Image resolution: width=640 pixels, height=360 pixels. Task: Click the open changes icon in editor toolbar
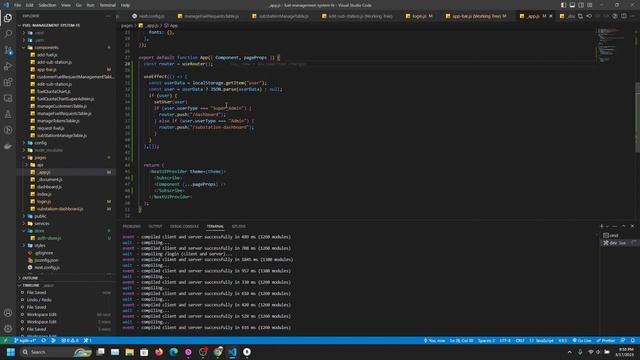click(580, 16)
